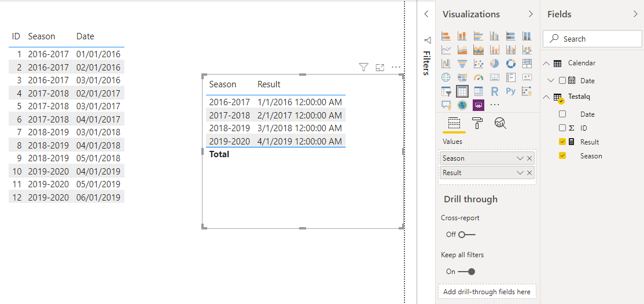The image size is (644, 304).
Task: Select the Stacked area chart visualization
Action: [x=478, y=50]
